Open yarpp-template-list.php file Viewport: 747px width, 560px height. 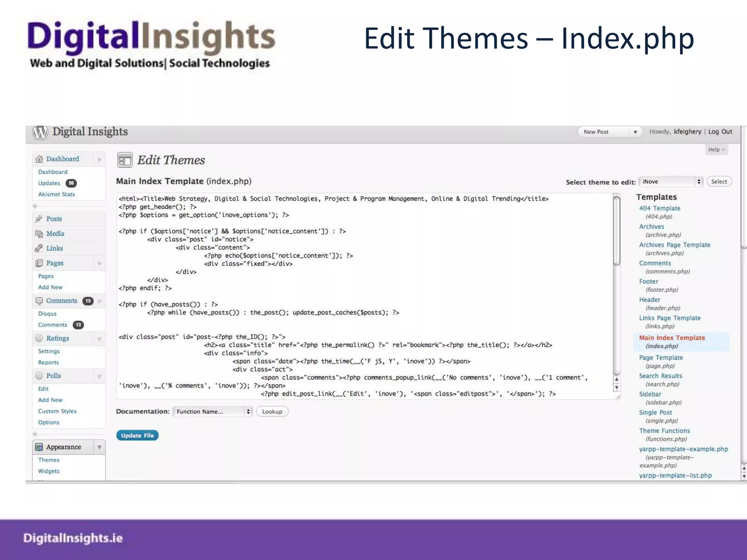coord(676,475)
